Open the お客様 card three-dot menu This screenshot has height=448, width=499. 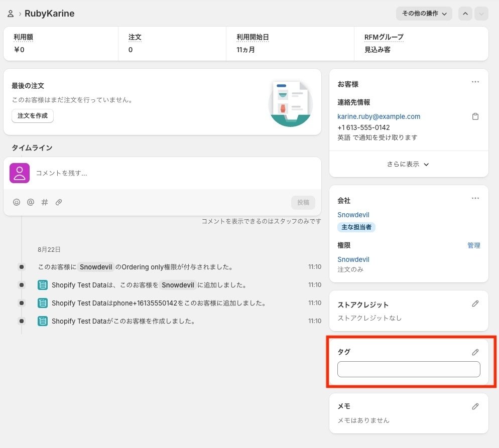coord(475,82)
